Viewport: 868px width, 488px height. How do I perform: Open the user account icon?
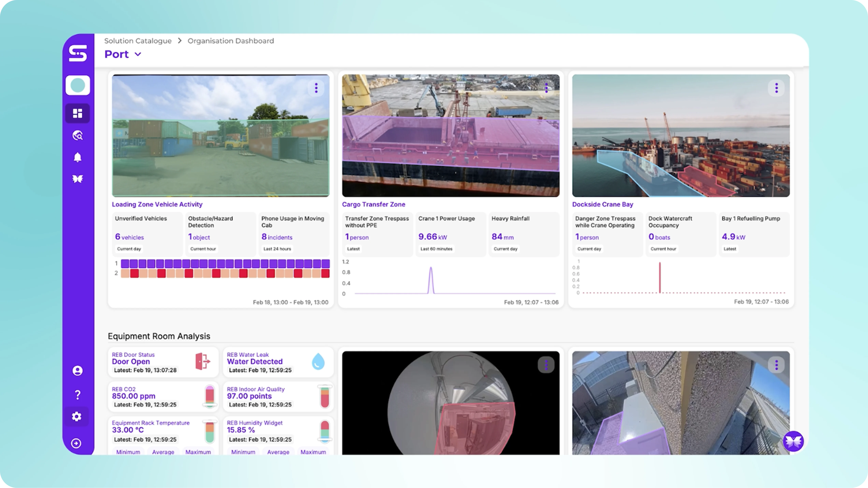coord(77,371)
